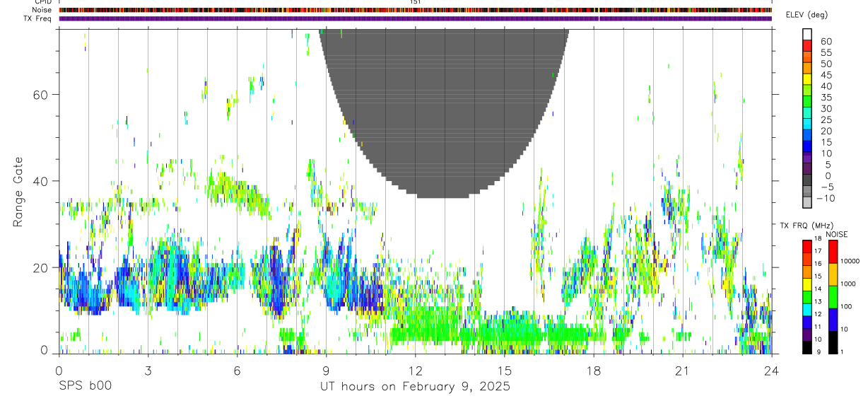This screenshot has width=868, height=401.
Task: Click the 'Range Gate' y-axis label
Action: [x=17, y=192]
